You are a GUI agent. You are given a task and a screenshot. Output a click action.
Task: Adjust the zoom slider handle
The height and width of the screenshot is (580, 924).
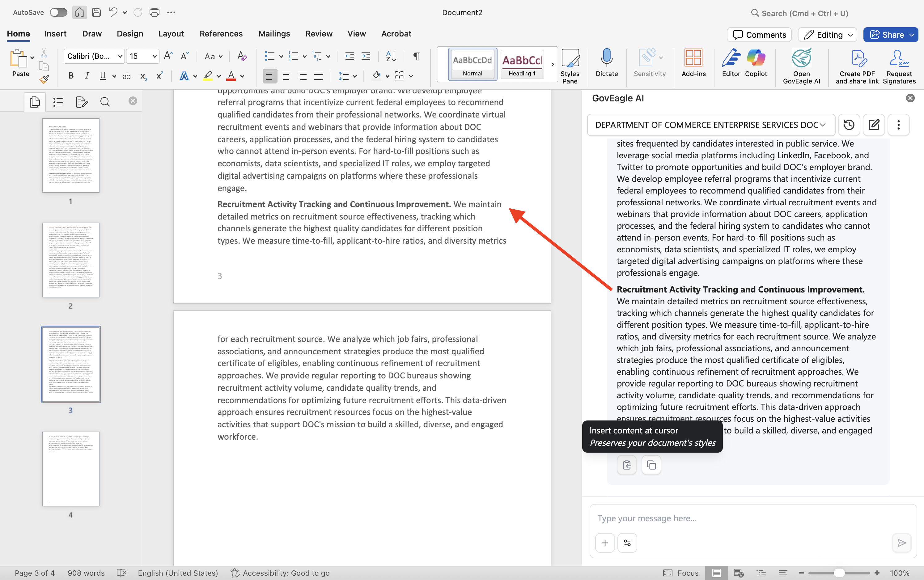(839, 573)
